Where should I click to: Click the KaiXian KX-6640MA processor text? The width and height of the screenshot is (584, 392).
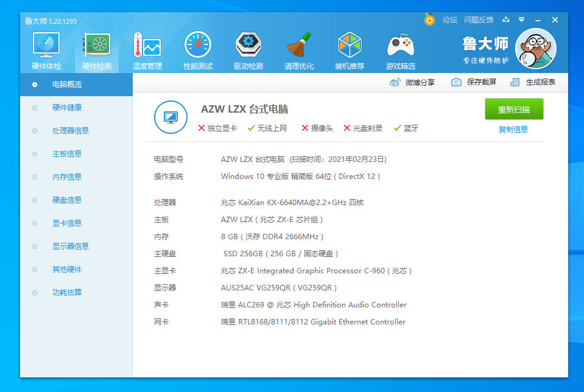pyautogui.click(x=292, y=203)
